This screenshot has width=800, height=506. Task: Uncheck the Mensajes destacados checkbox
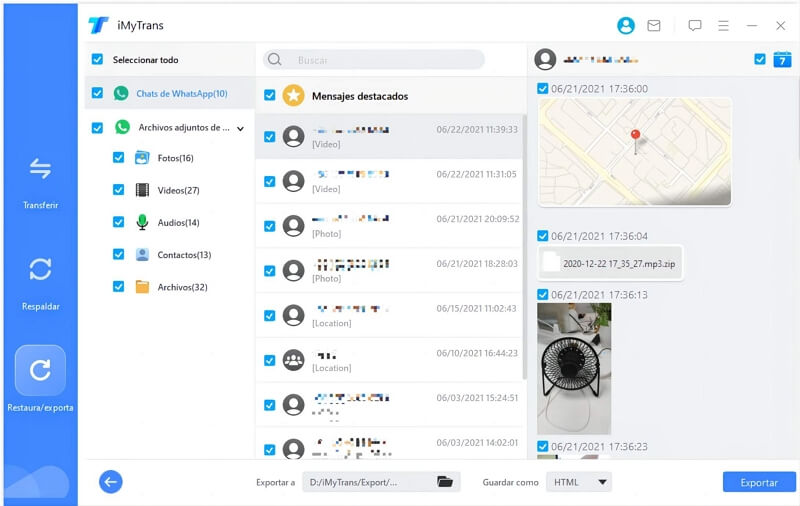coord(269,95)
